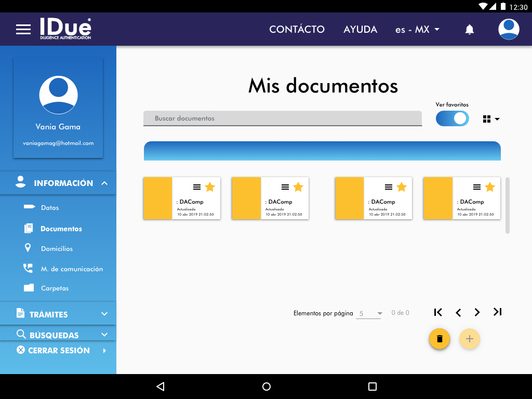Jump to the last page of results

[x=497, y=312]
